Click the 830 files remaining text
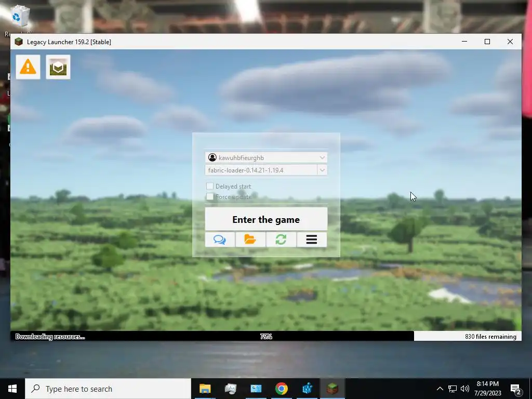532x399 pixels. (x=490, y=337)
